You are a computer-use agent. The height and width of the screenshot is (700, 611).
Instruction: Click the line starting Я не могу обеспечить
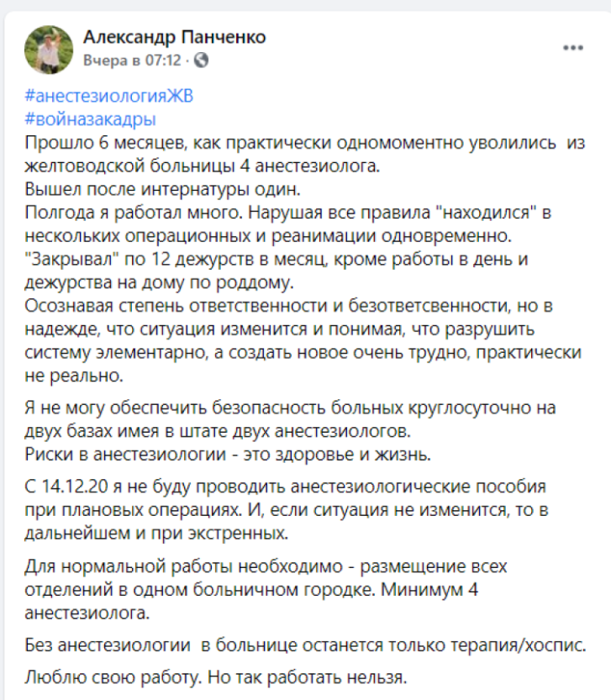[x=290, y=408]
